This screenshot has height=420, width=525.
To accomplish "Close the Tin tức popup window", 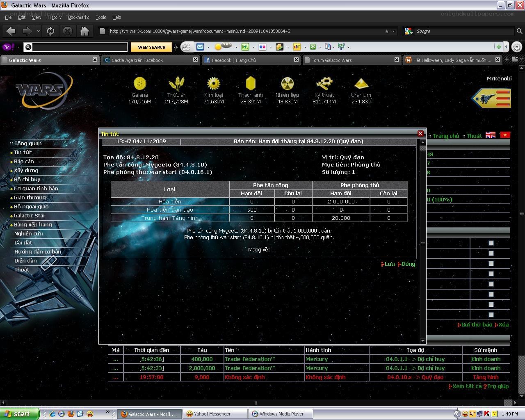I will pos(420,133).
